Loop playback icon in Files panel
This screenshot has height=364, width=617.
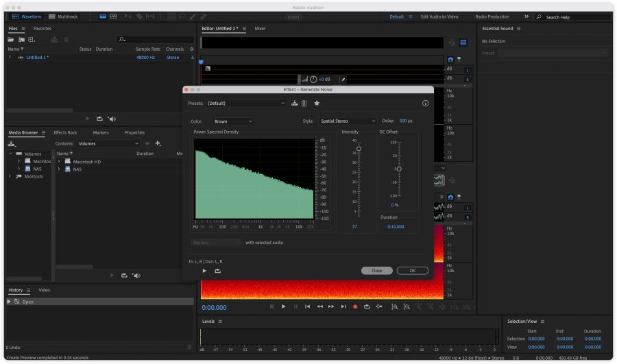coord(99,119)
